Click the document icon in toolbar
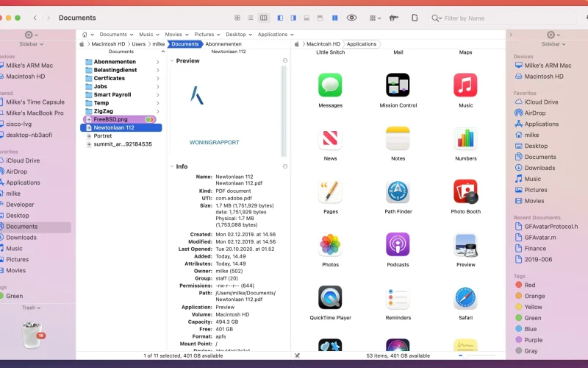 415,18
